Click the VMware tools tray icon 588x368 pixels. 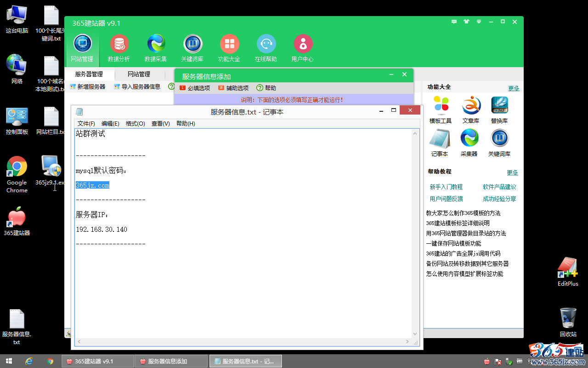[520, 361]
